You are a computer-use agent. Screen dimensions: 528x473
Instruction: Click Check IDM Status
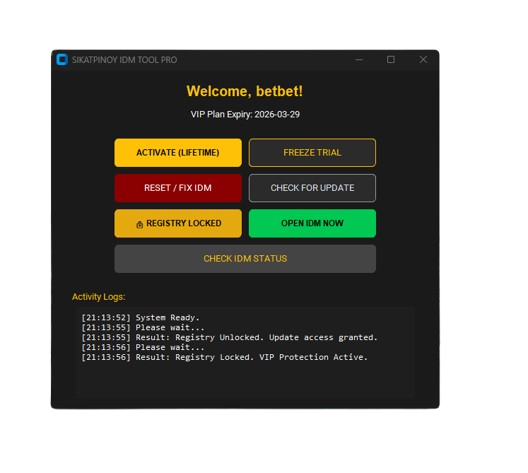245,259
